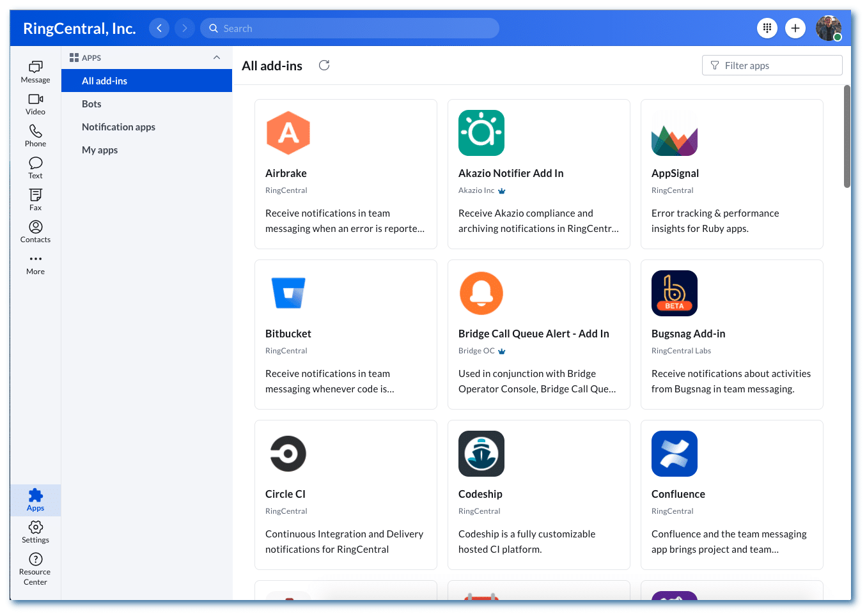Click the Bitbucket app icon
The image size is (867, 616).
click(x=288, y=293)
